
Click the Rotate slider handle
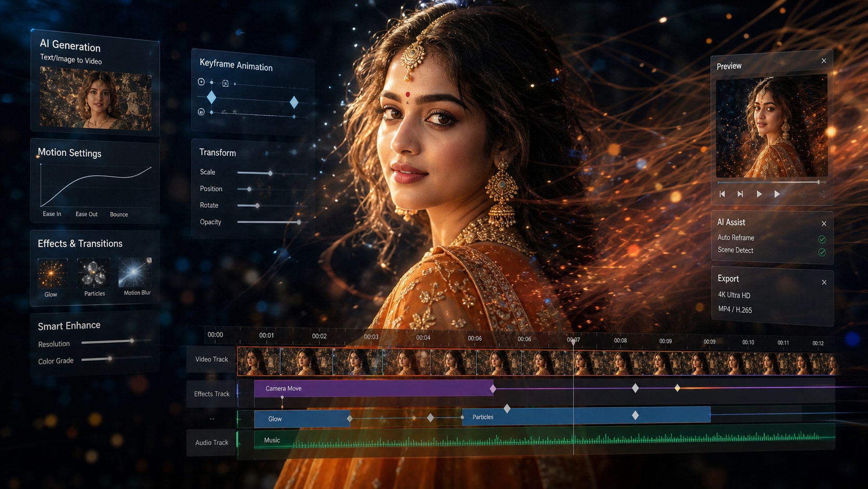tap(257, 206)
